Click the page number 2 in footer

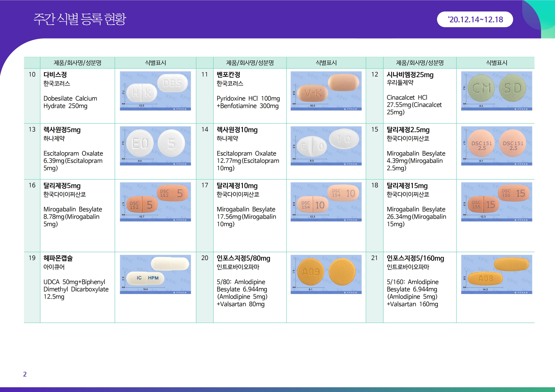click(25, 374)
